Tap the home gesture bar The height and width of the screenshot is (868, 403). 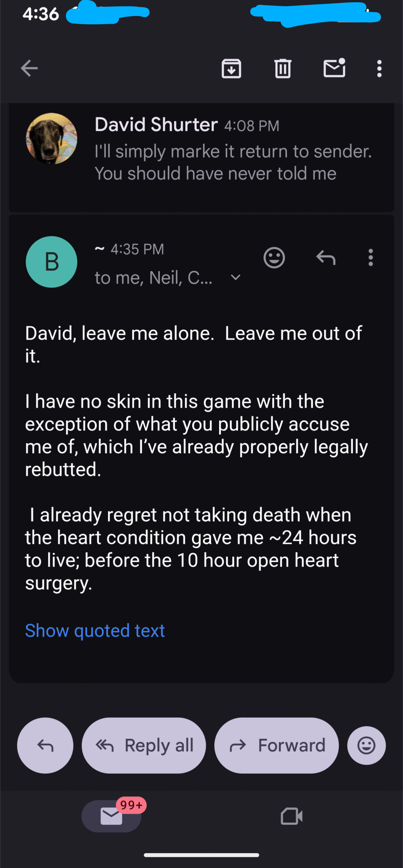(x=201, y=855)
